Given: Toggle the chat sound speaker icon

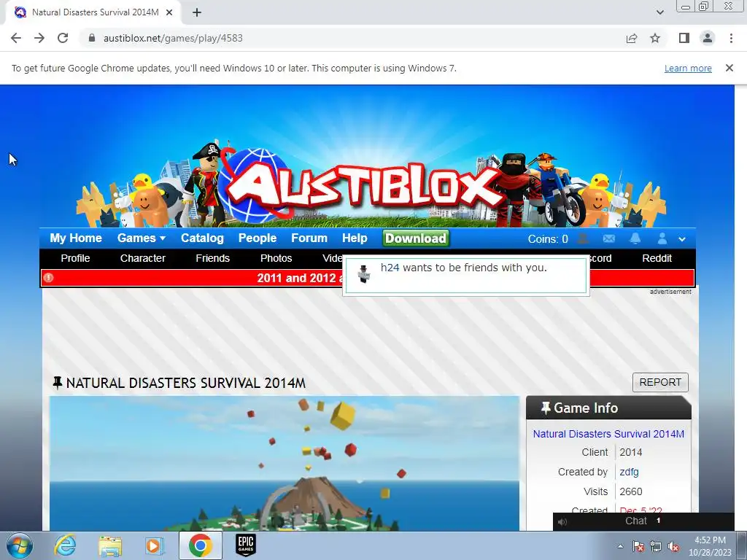Looking at the screenshot, I should [x=562, y=522].
